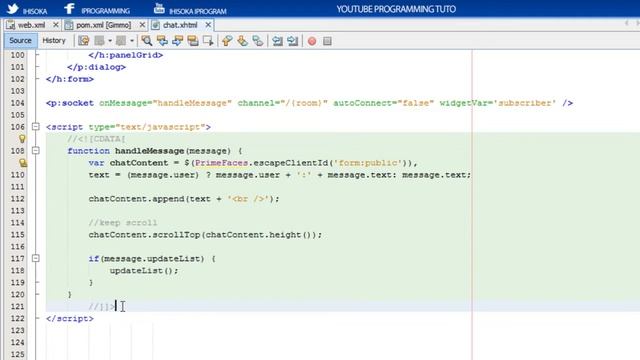Click the grayed forward navigation icon
Image resolution: width=640 pixels, height=360 pixels.
tap(121, 41)
